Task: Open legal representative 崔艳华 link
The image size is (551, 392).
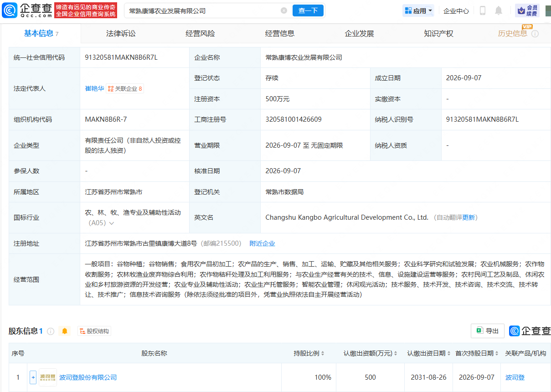Action: pos(94,88)
